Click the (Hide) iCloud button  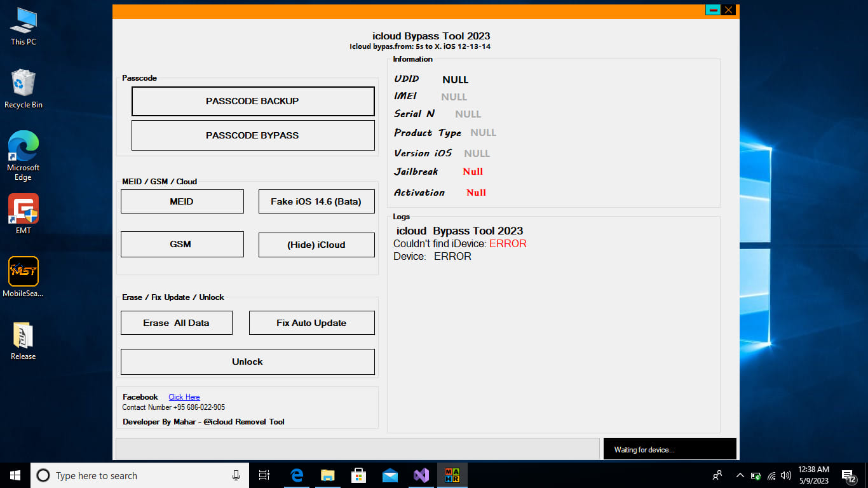click(x=316, y=245)
